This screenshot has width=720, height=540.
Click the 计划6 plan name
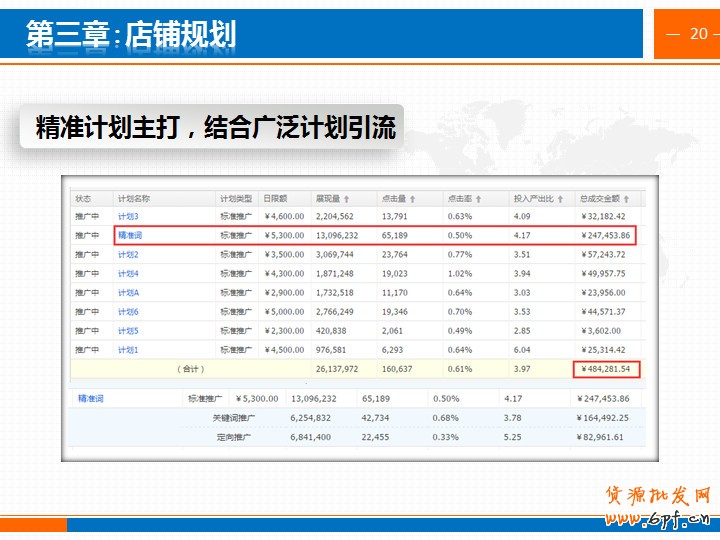click(128, 312)
